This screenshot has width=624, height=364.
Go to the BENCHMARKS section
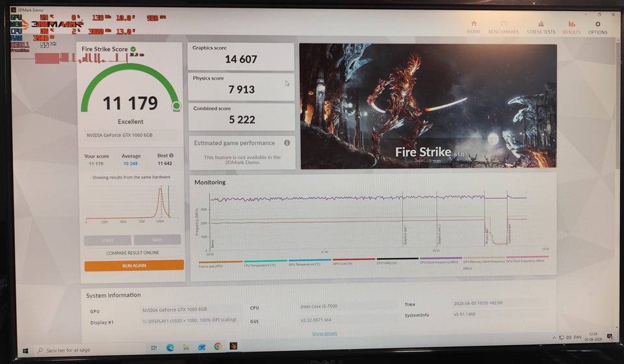pyautogui.click(x=503, y=27)
